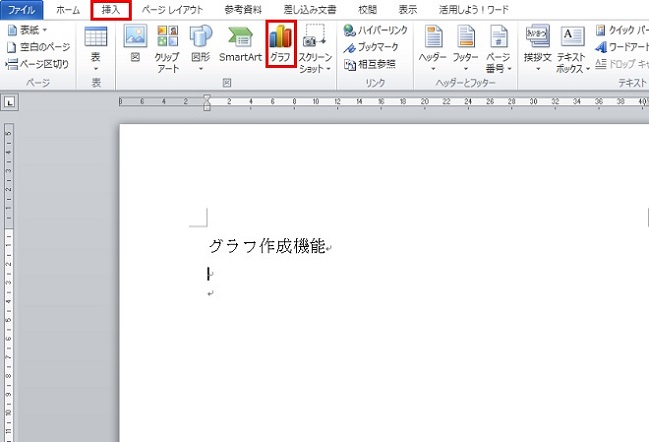Insert a SmartArt graphic

point(240,43)
